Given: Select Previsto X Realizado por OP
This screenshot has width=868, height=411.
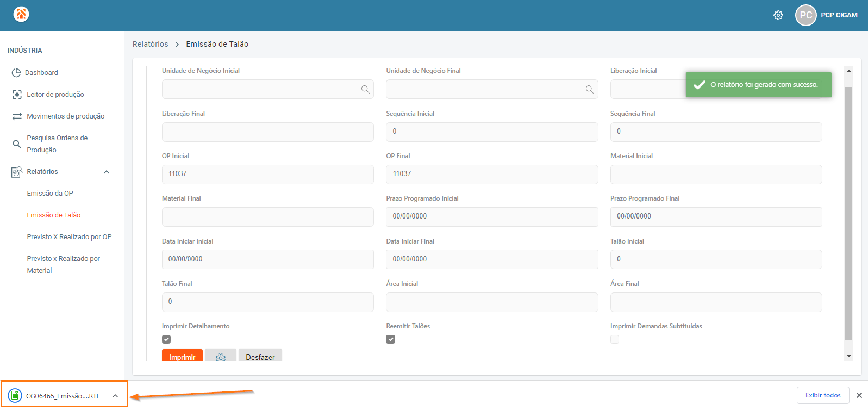Looking at the screenshot, I should coord(70,237).
